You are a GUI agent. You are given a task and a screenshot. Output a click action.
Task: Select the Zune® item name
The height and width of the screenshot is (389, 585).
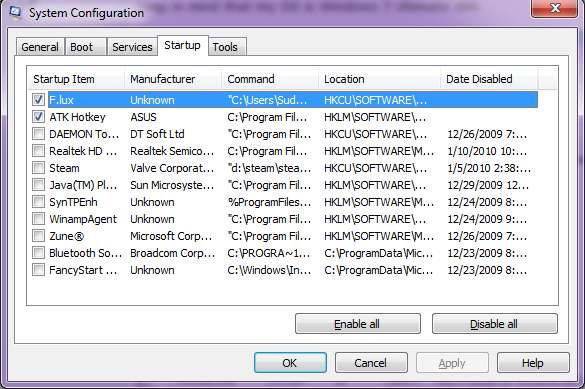pos(67,236)
